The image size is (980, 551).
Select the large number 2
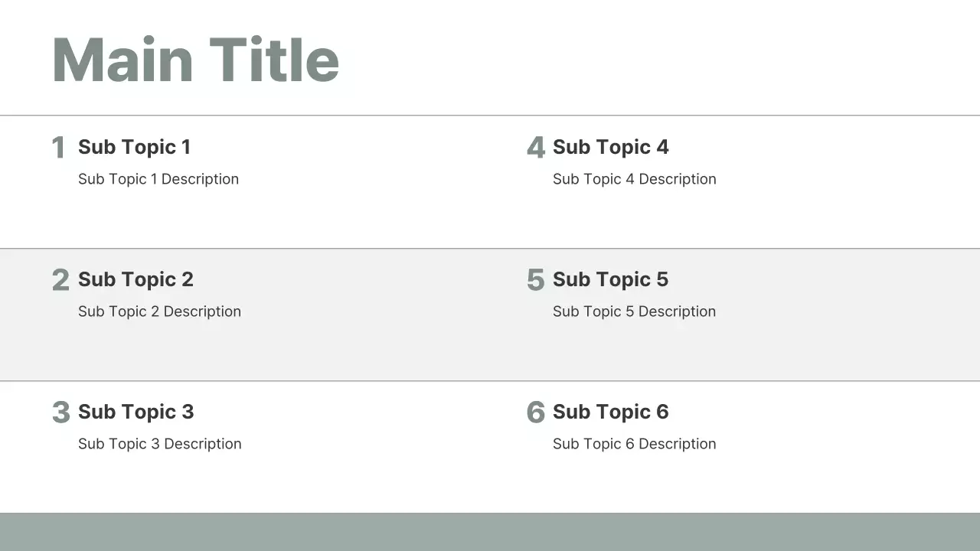click(x=60, y=280)
